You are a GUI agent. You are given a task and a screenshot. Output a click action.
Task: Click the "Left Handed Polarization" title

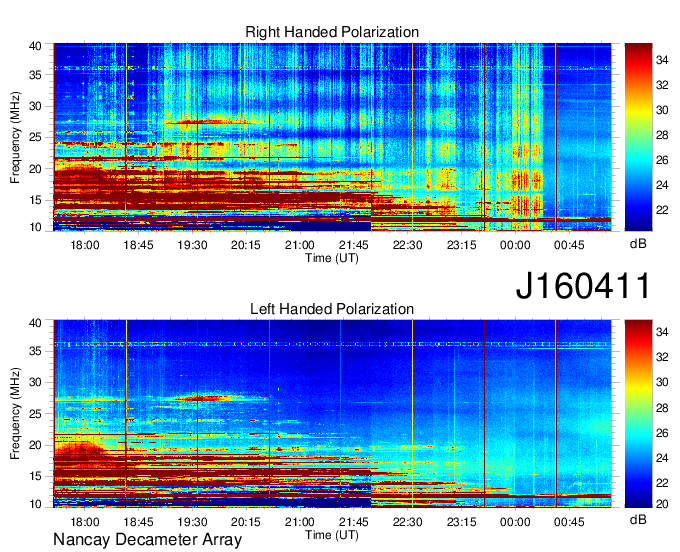point(332,309)
